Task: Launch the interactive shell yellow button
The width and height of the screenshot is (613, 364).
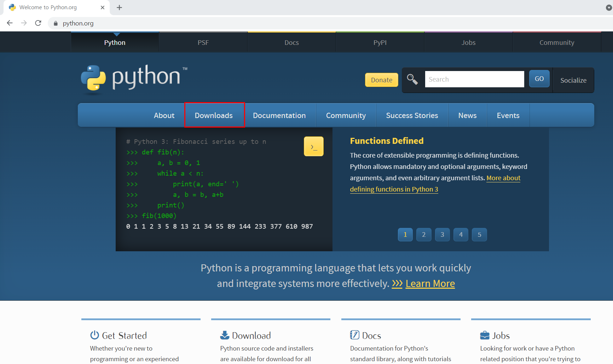Action: [314, 146]
